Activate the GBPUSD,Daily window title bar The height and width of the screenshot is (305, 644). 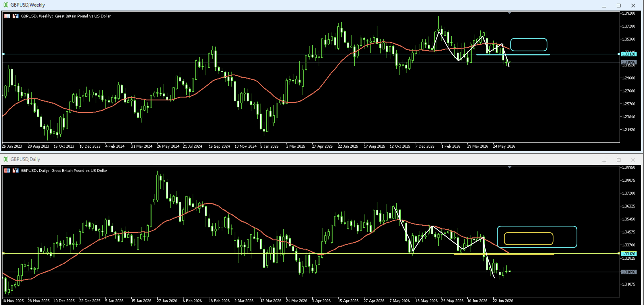point(302,159)
